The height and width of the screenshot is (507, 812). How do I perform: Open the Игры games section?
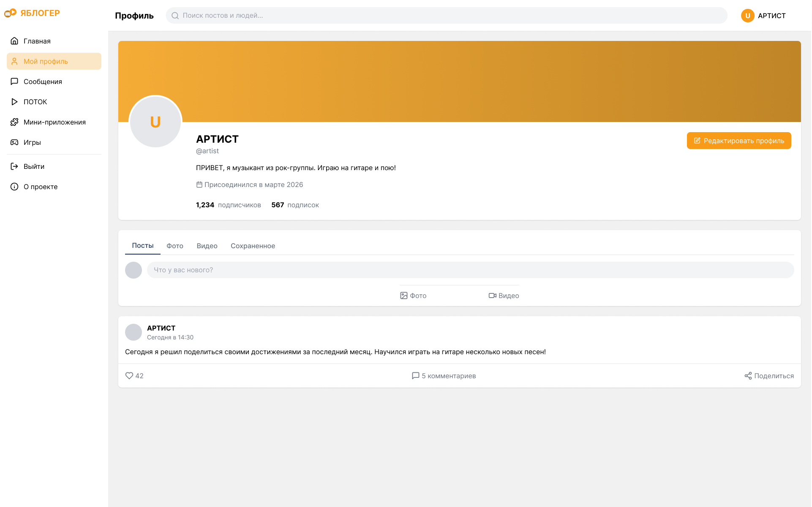(x=32, y=142)
